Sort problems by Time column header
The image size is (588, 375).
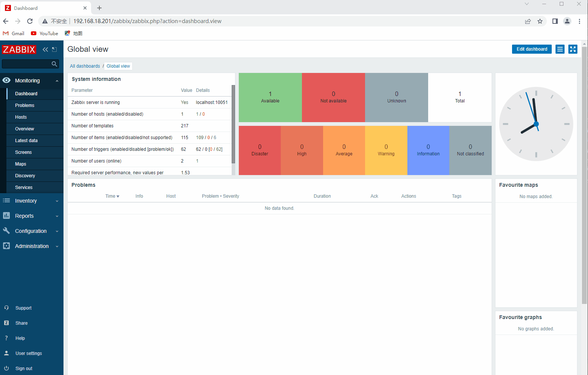tap(112, 196)
